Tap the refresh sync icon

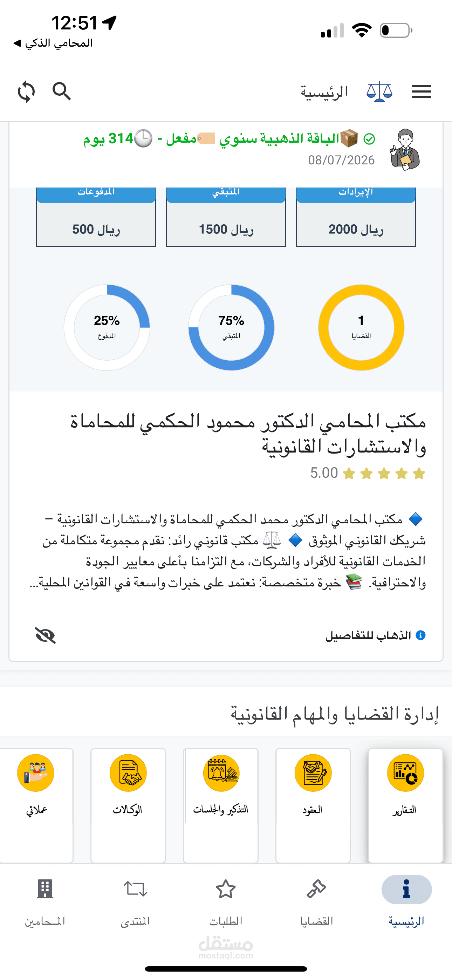click(x=26, y=92)
